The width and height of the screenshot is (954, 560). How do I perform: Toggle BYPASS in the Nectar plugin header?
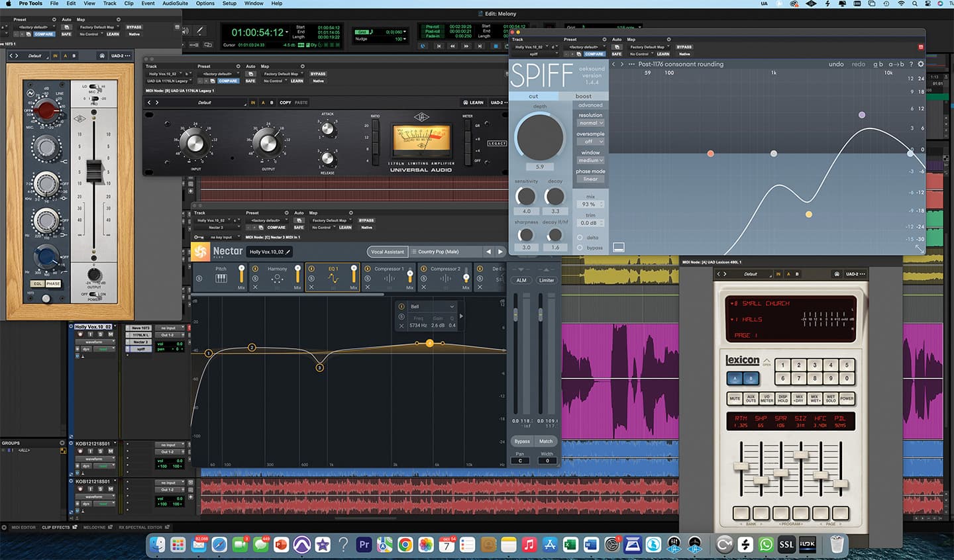pos(366,220)
